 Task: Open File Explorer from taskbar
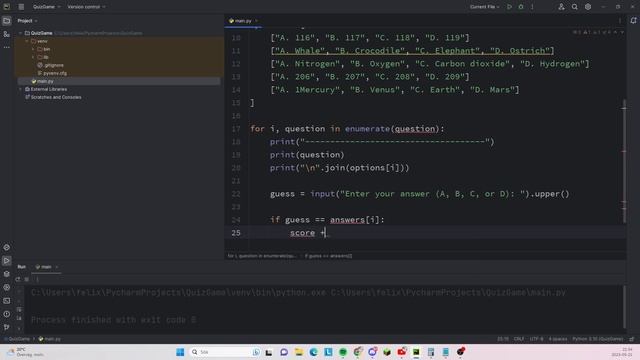(299, 352)
